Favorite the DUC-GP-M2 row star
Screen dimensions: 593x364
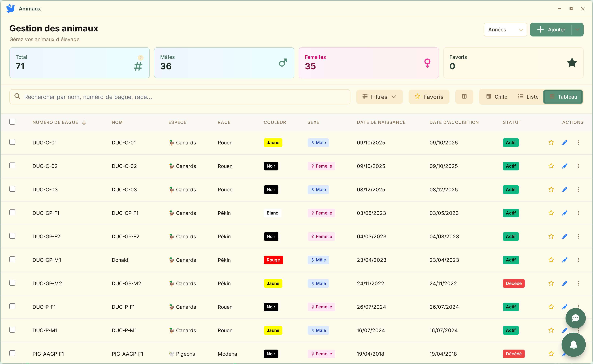point(551,283)
